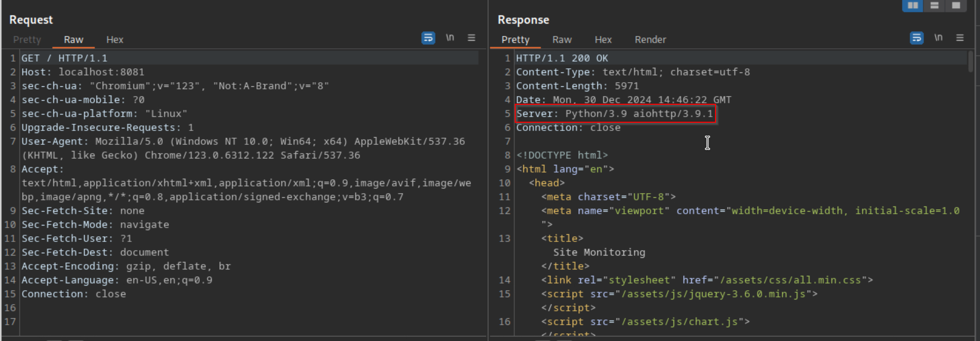
Task: Select vertical stacked layout icon
Action: click(x=934, y=6)
